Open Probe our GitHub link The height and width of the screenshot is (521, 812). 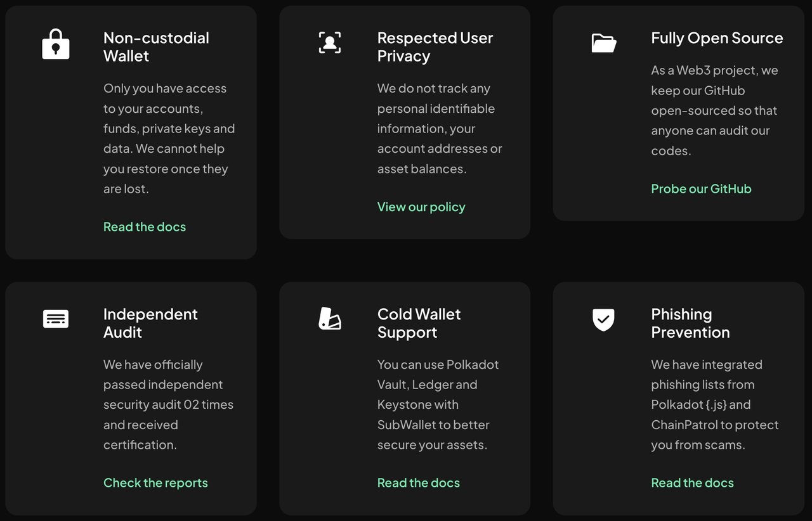[x=701, y=188]
